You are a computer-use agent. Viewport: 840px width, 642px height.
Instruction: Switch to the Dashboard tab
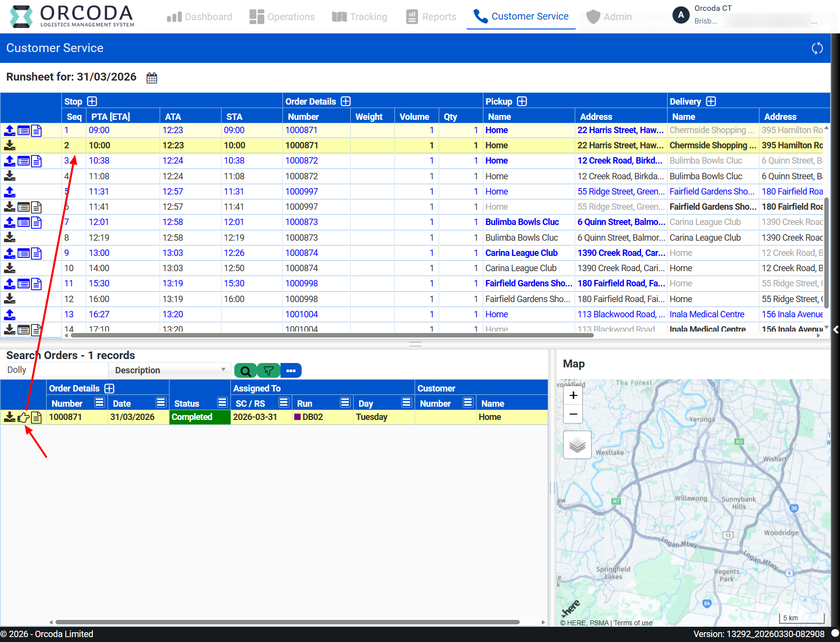pos(199,17)
